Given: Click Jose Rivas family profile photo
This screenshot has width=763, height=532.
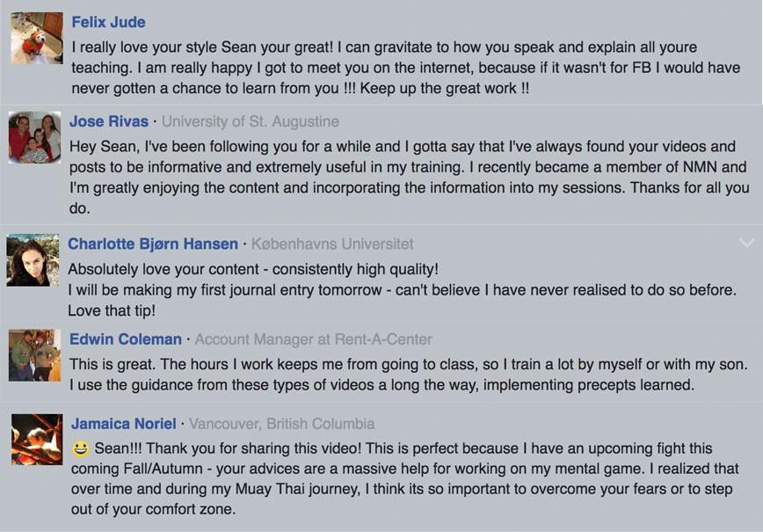Looking at the screenshot, I should pyautogui.click(x=34, y=137).
